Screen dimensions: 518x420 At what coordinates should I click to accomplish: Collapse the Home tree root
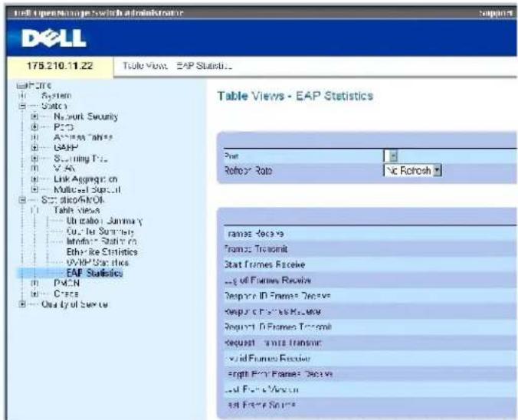tap(21, 86)
